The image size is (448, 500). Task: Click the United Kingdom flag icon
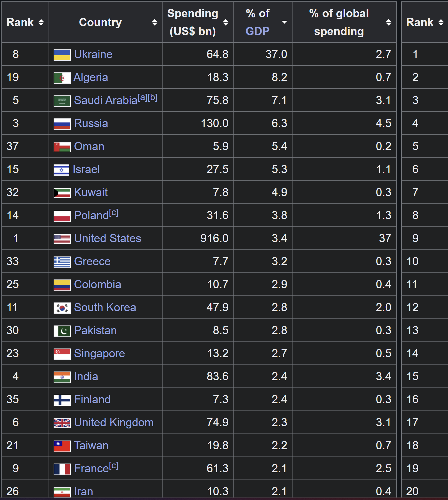point(62,423)
